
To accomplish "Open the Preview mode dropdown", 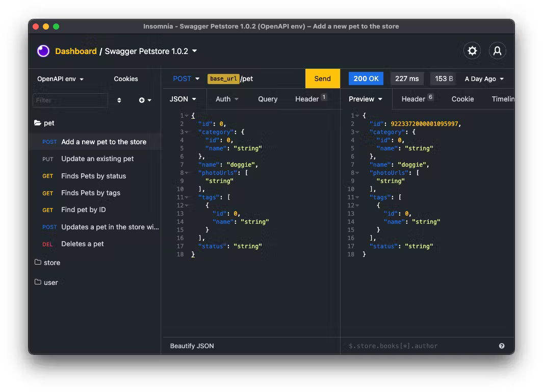I will pyautogui.click(x=366, y=99).
